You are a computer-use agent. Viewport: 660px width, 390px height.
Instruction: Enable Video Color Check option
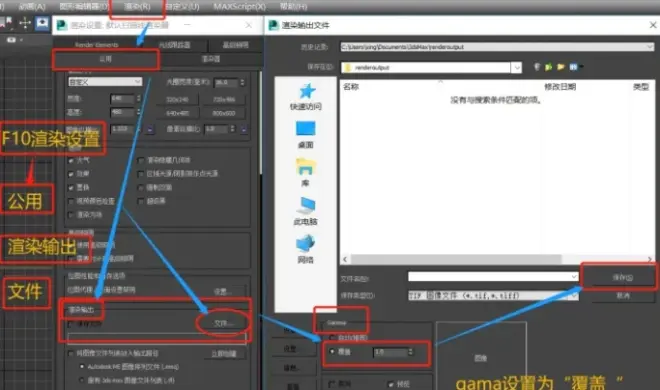click(x=71, y=201)
